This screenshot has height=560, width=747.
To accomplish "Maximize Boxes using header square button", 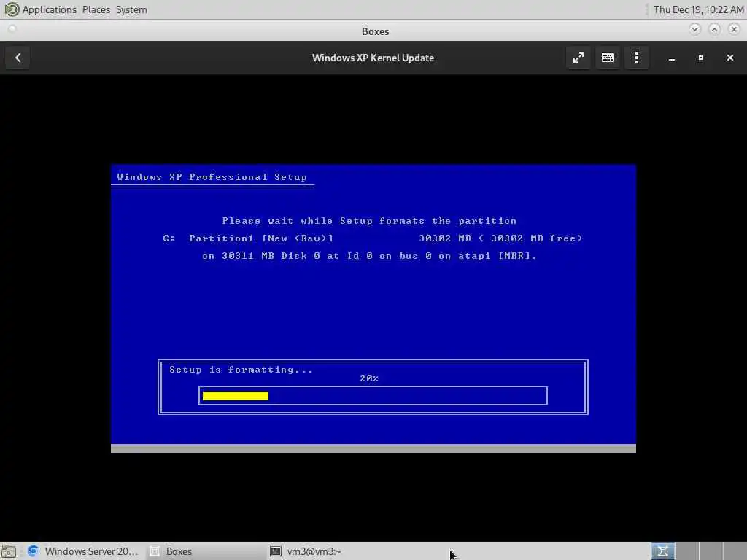I will click(700, 58).
